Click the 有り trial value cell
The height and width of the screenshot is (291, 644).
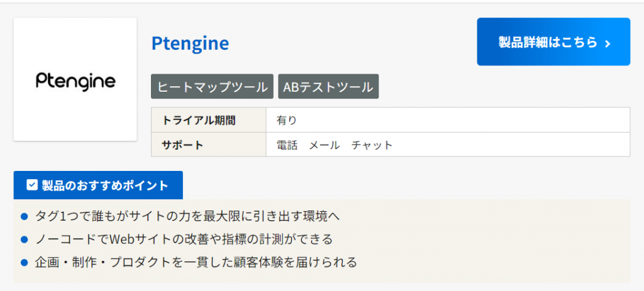pos(286,120)
